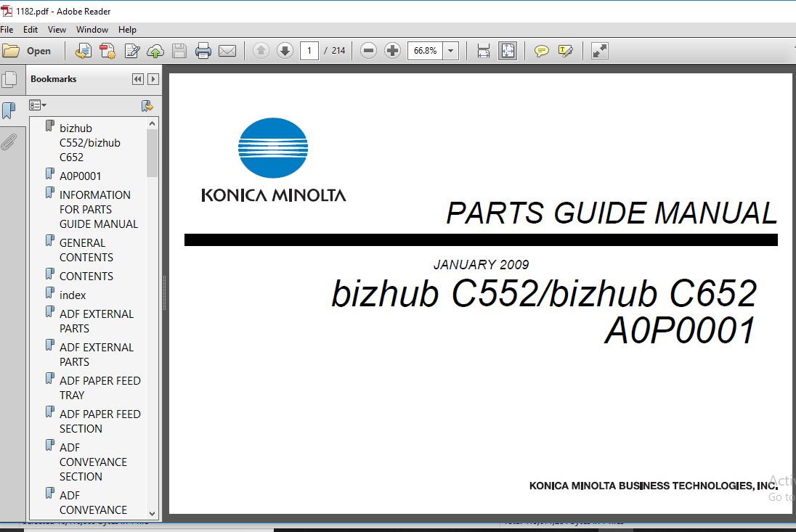The height and width of the screenshot is (532, 796).
Task: Open the Help menu
Action: click(127, 30)
